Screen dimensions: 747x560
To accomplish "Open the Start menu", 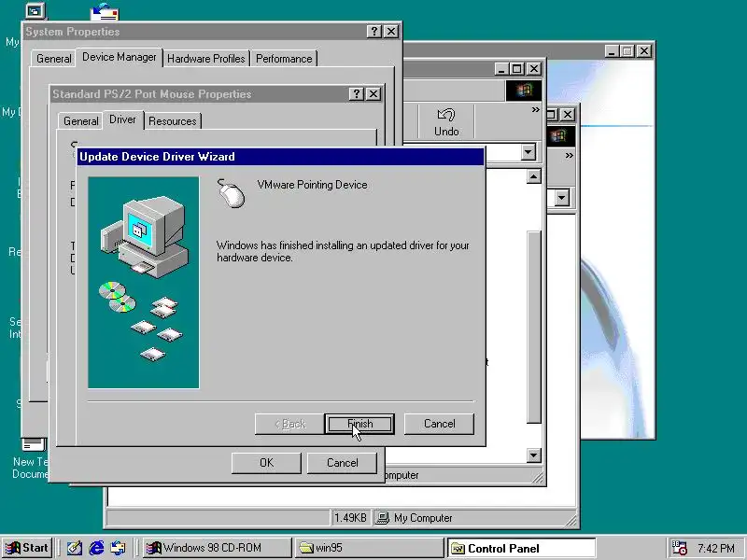I will click(27, 548).
